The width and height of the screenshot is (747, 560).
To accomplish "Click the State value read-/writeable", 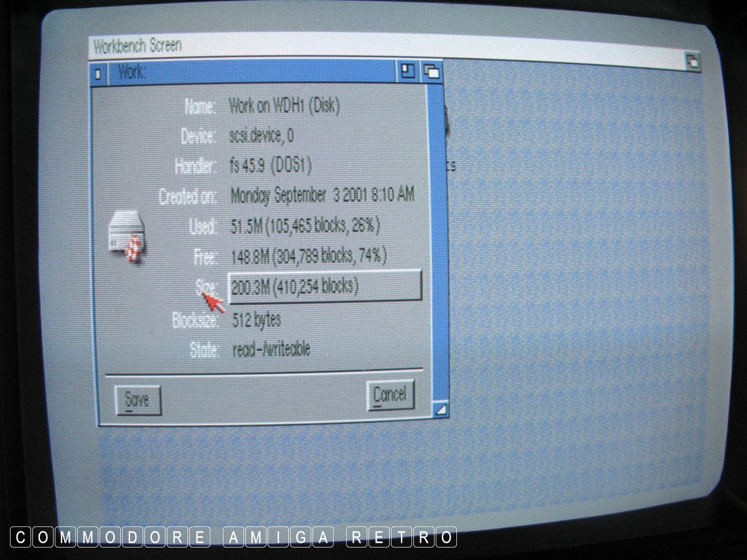I will pos(271,349).
